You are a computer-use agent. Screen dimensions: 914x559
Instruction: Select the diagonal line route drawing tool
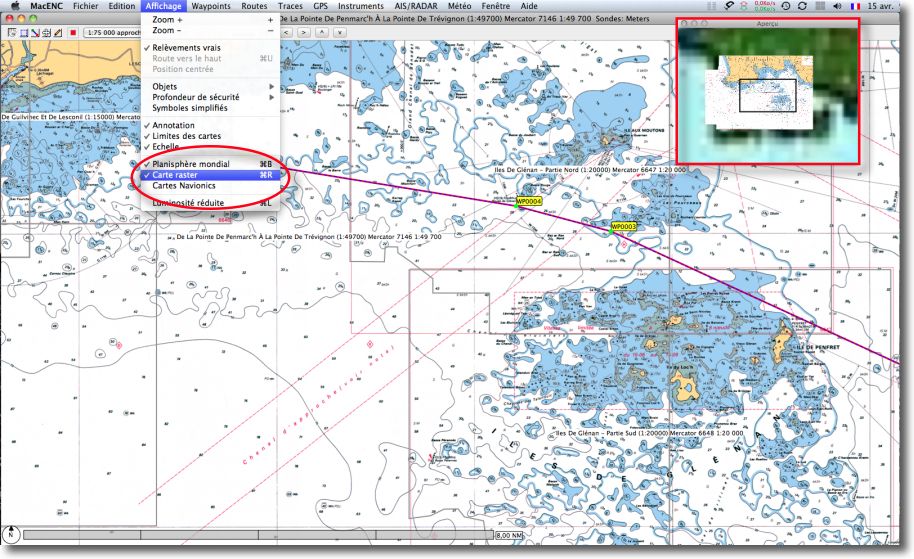pyautogui.click(x=35, y=33)
